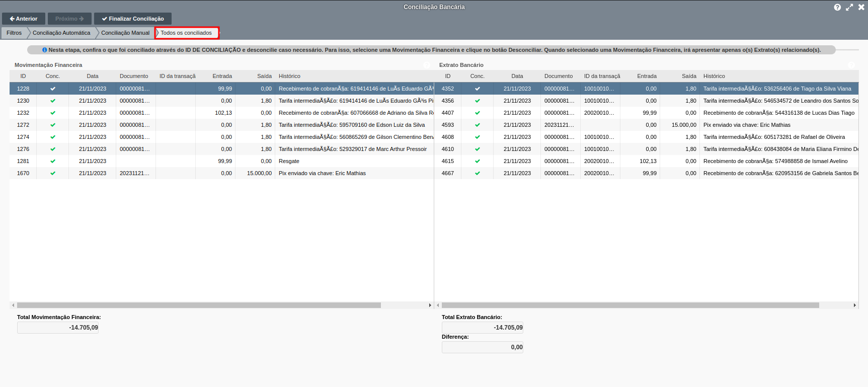Select movement row 'Resgate'
This screenshot has height=387, width=868.
(x=221, y=161)
